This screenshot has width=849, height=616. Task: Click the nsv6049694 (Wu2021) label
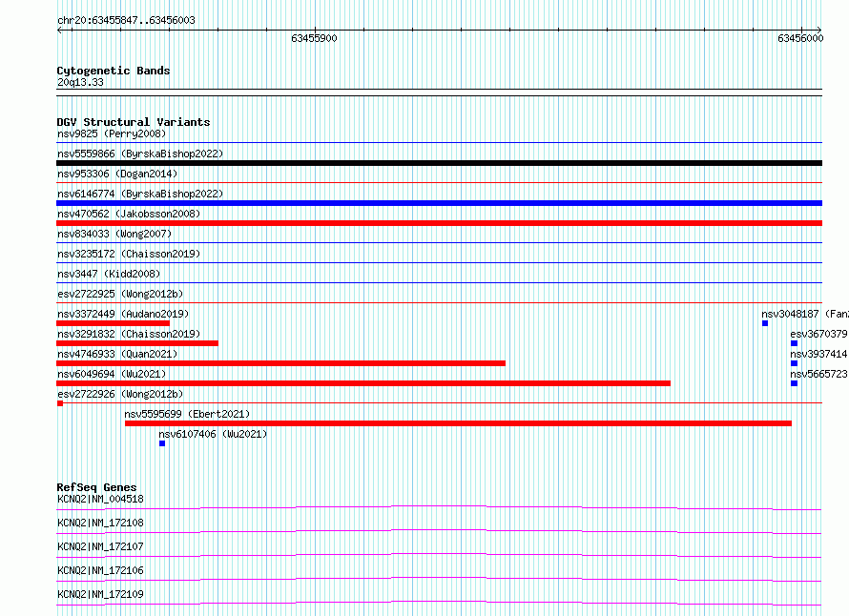click(112, 374)
